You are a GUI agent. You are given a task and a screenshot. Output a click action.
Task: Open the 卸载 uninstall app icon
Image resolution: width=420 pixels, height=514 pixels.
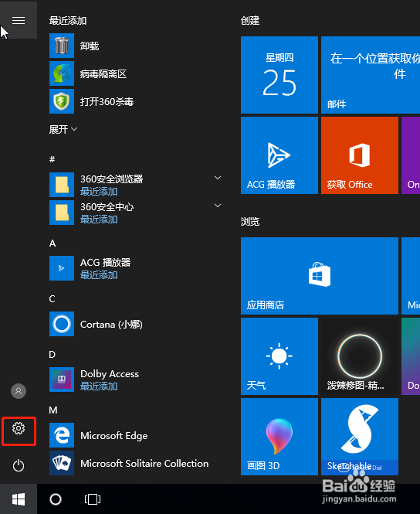(x=62, y=46)
